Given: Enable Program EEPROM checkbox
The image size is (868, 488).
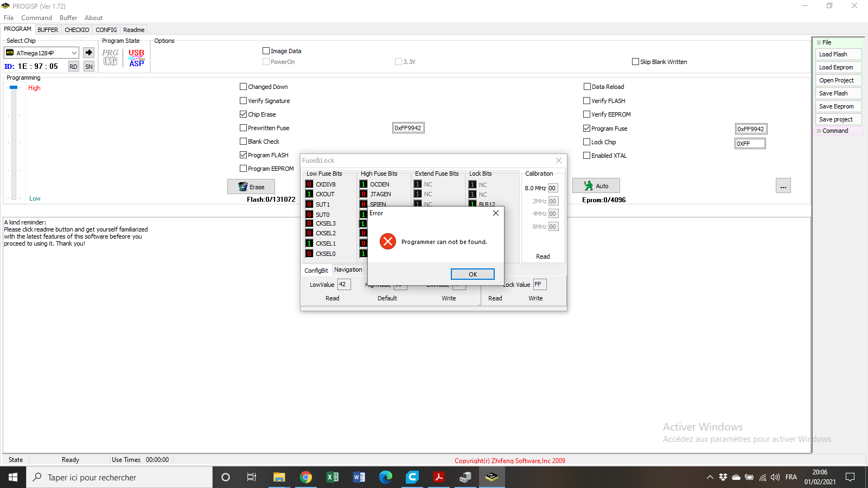Looking at the screenshot, I should click(x=243, y=169).
